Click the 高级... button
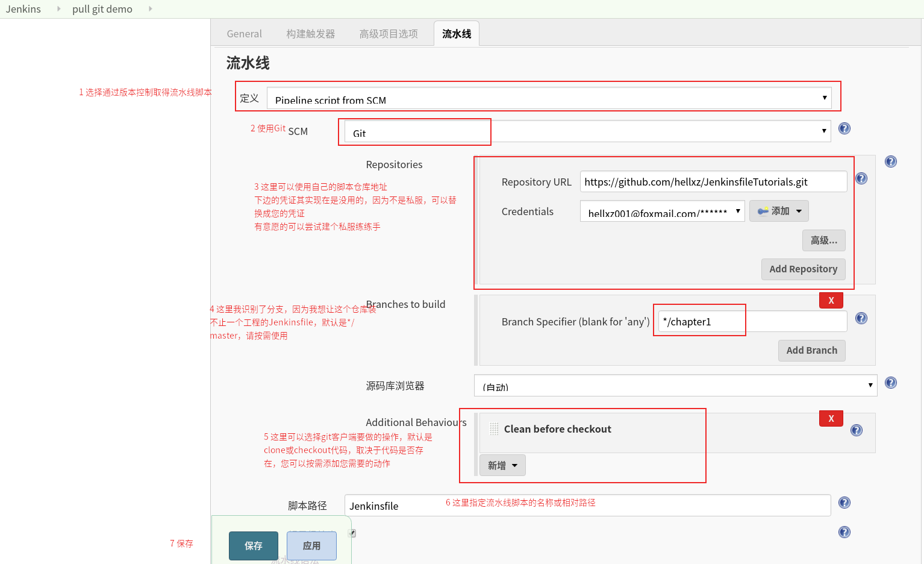The width and height of the screenshot is (924, 564). [824, 240]
